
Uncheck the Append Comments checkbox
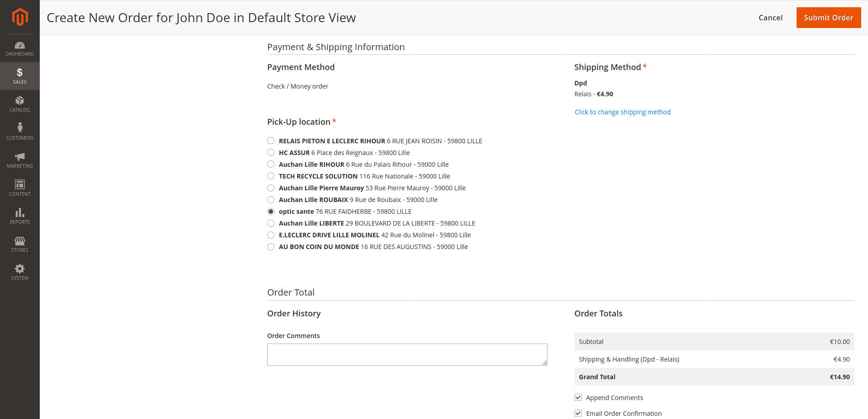(x=578, y=398)
